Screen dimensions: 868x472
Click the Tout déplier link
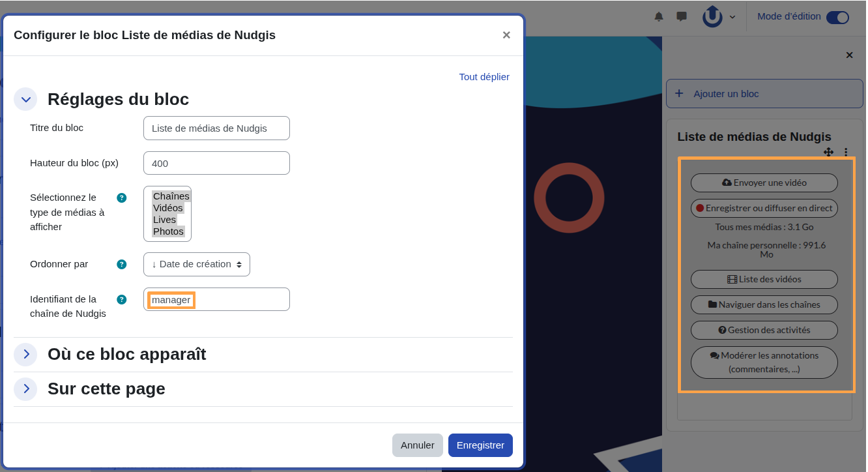tap(484, 77)
